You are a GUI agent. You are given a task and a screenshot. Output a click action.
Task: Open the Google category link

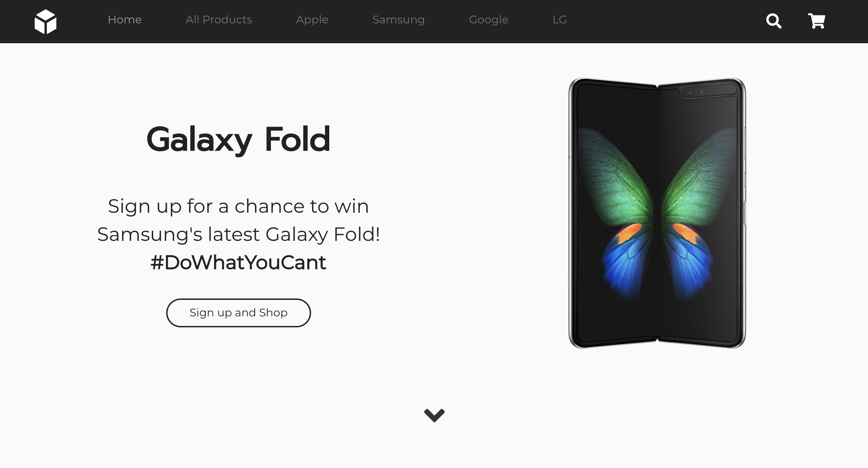click(x=488, y=20)
